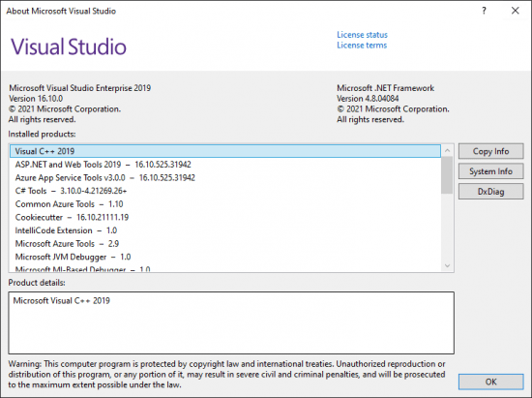Click Microsoft Visual Studio Enterprise 2019 text
The image size is (532, 398).
click(79, 88)
